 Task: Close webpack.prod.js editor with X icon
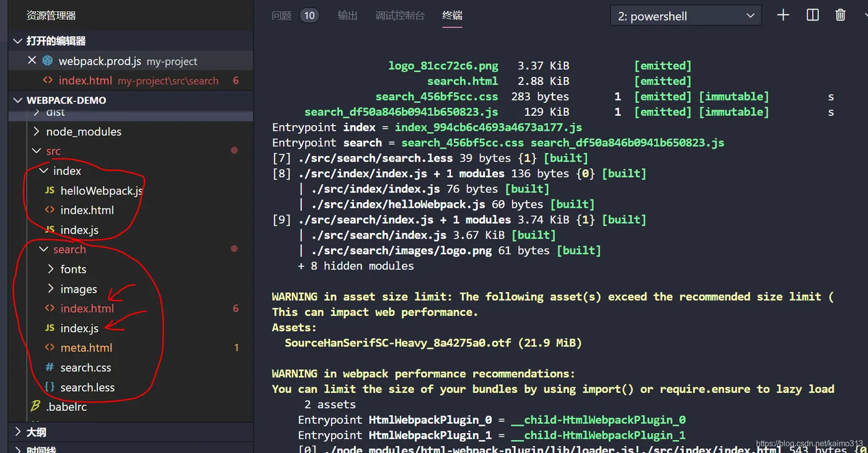click(32, 61)
